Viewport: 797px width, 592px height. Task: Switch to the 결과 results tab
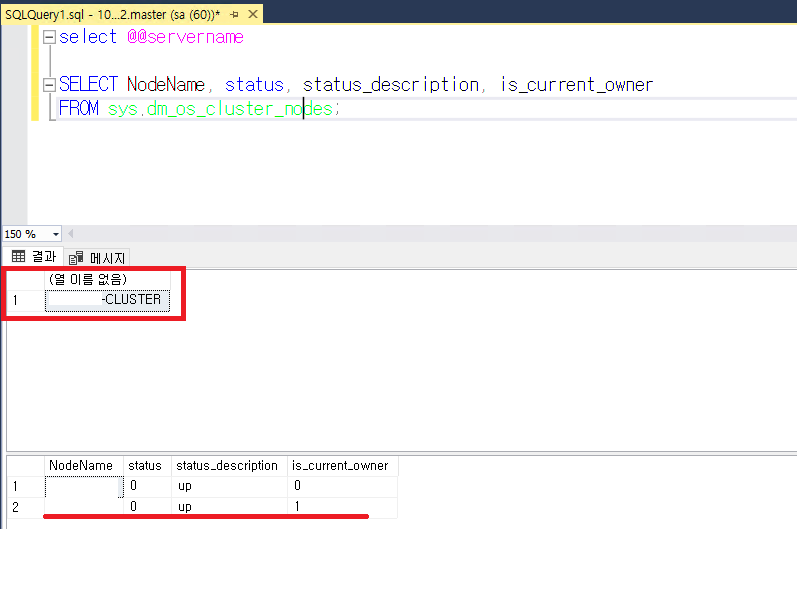[34, 257]
